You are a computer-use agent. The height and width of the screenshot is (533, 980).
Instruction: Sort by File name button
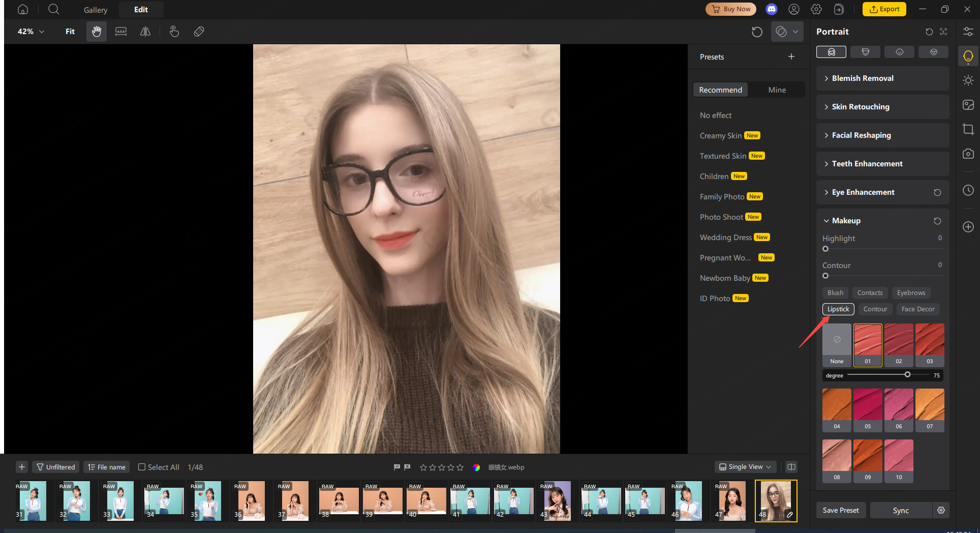coord(106,467)
